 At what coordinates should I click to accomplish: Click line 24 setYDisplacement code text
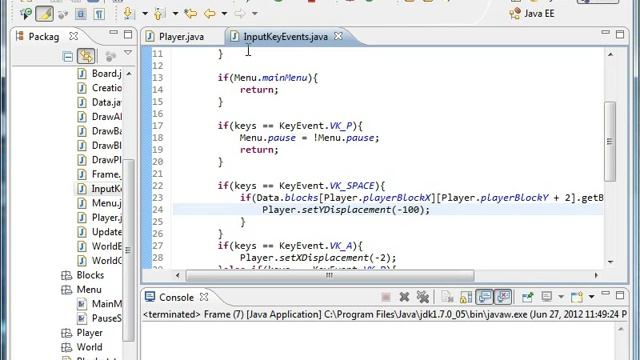pyautogui.click(x=346, y=210)
